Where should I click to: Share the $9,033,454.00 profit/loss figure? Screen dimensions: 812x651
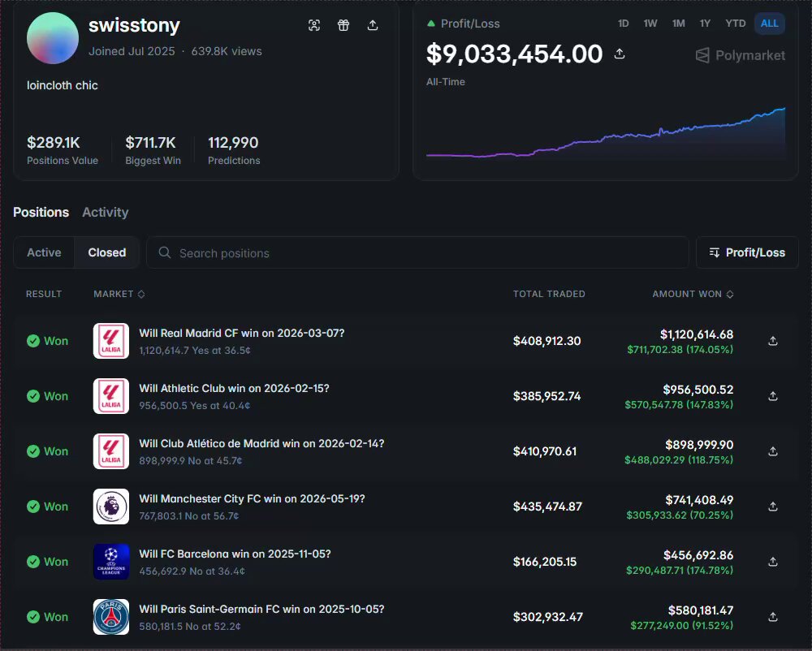pos(620,54)
